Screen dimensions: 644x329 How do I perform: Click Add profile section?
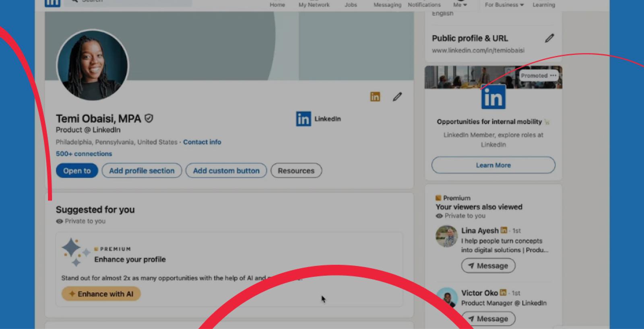(142, 171)
